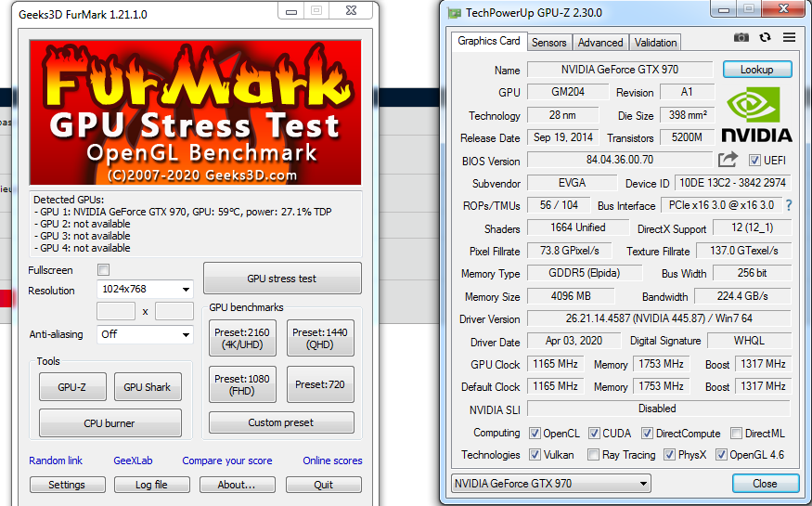
Task: Open the GeeXLab link
Action: click(x=133, y=461)
